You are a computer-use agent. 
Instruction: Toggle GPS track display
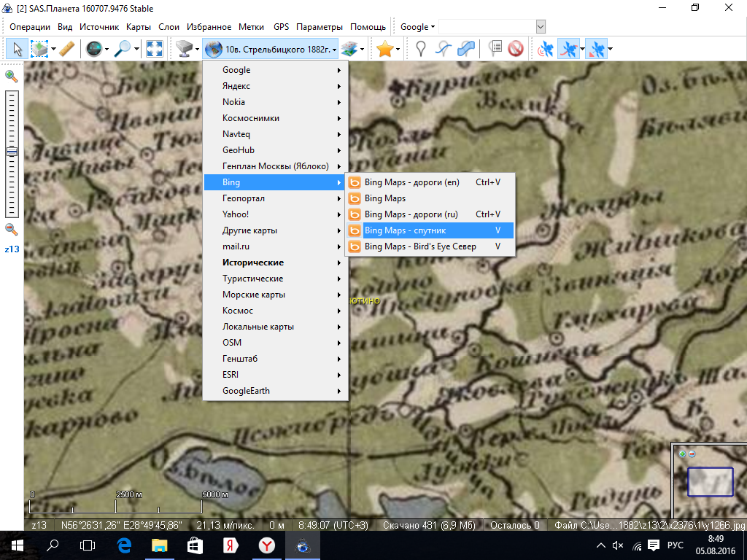pos(569,49)
